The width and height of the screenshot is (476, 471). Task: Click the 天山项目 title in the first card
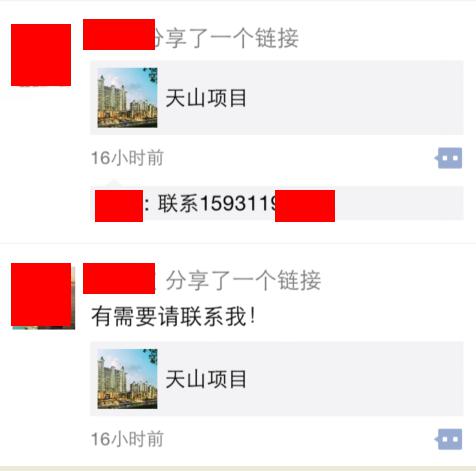(x=206, y=98)
